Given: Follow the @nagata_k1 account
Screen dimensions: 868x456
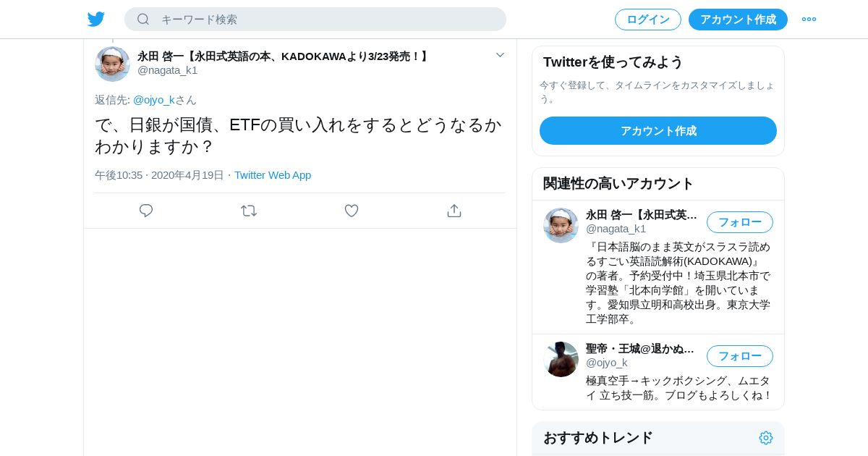Looking at the screenshot, I should (740, 222).
